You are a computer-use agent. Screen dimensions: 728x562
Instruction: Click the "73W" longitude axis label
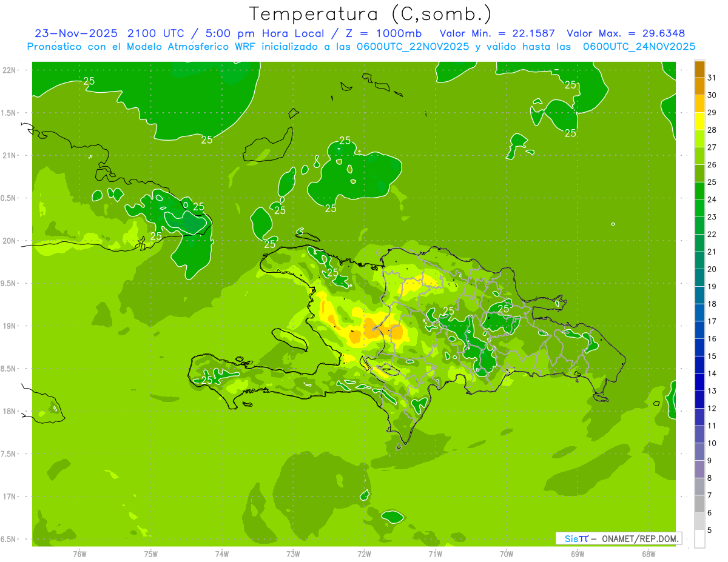point(293,554)
